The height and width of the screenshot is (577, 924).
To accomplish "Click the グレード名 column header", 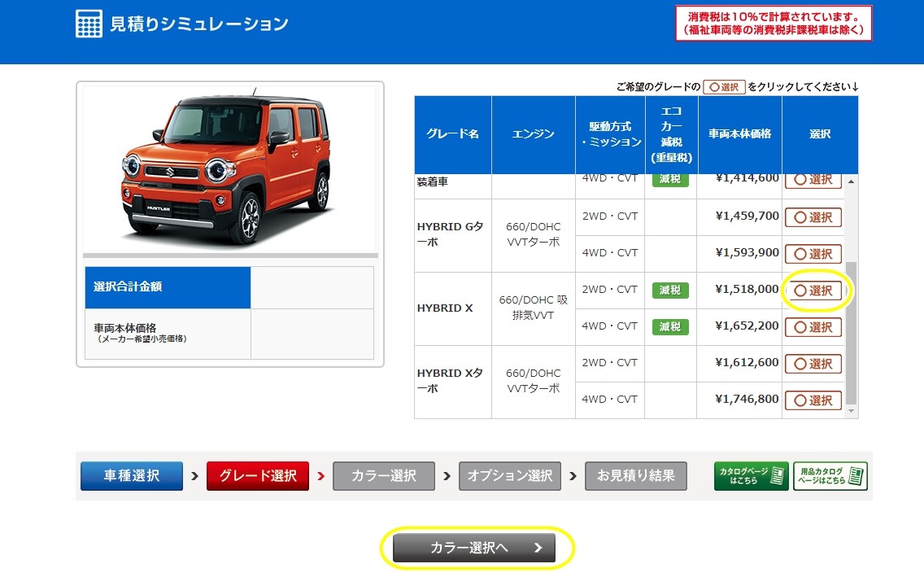I will point(452,134).
